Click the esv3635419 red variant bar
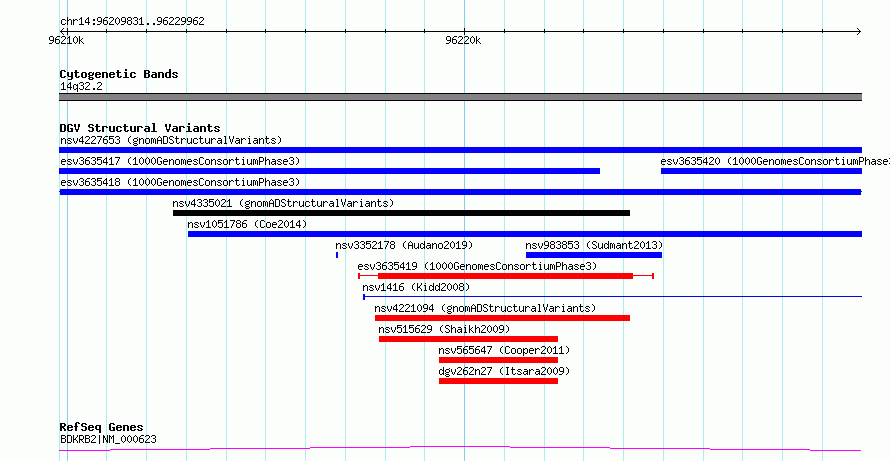The height and width of the screenshot is (461, 890). pyautogui.click(x=505, y=276)
